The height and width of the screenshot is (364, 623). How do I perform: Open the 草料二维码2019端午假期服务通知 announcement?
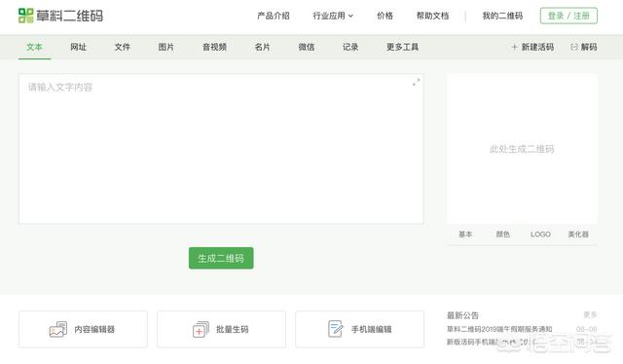[499, 329]
